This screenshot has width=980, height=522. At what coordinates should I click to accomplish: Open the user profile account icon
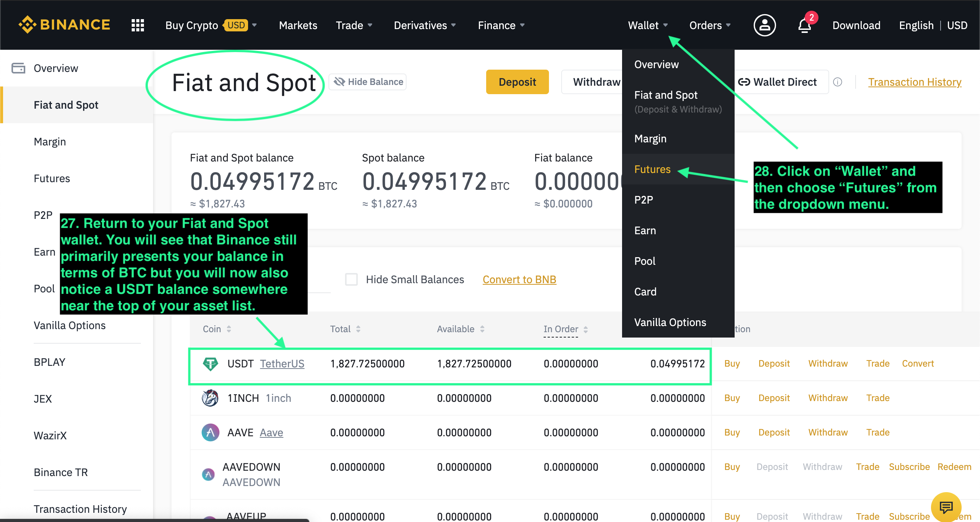point(764,25)
